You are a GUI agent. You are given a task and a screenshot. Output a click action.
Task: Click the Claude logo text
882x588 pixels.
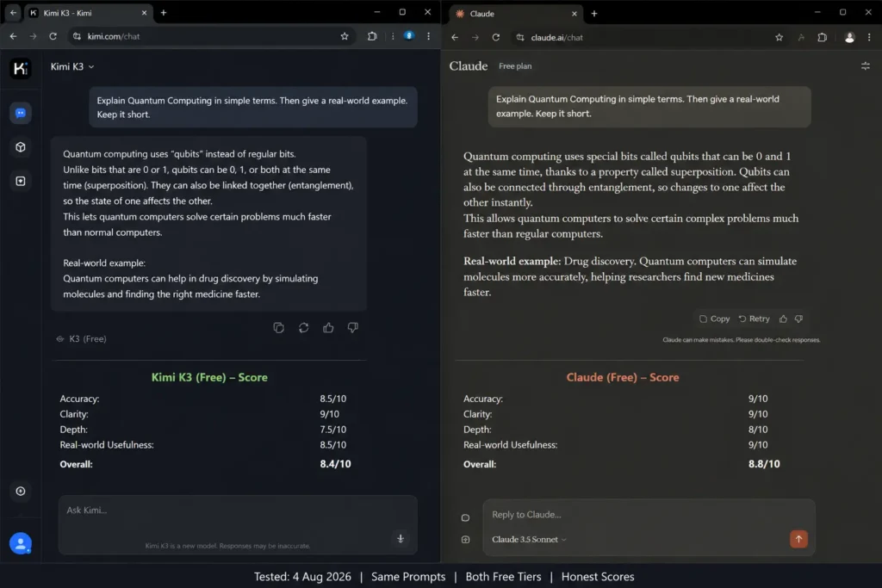click(x=469, y=66)
